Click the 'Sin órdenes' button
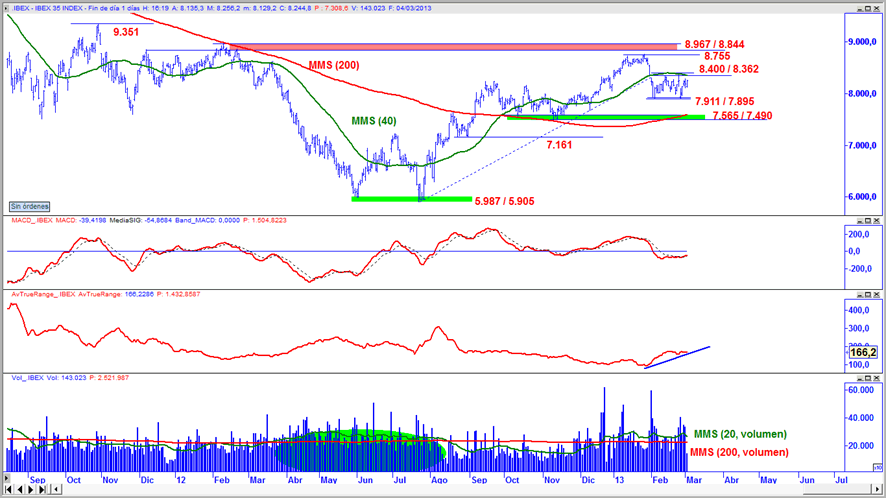The width and height of the screenshot is (886, 498). pos(29,207)
